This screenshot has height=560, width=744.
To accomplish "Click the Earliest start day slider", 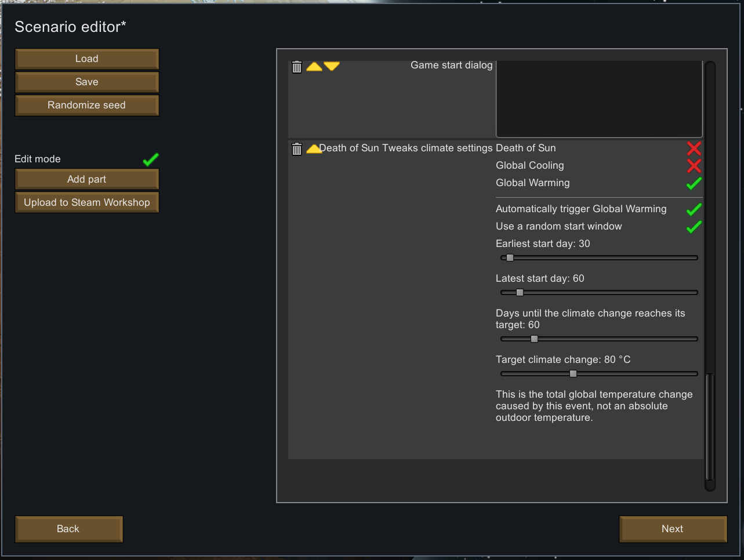I will pos(599,258).
